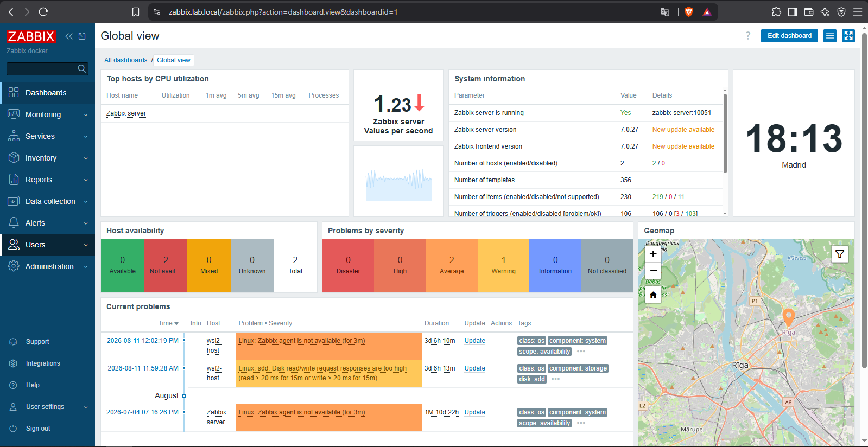The image size is (868, 447).
Task: Expand the Data collection menu section
Action: [47, 201]
